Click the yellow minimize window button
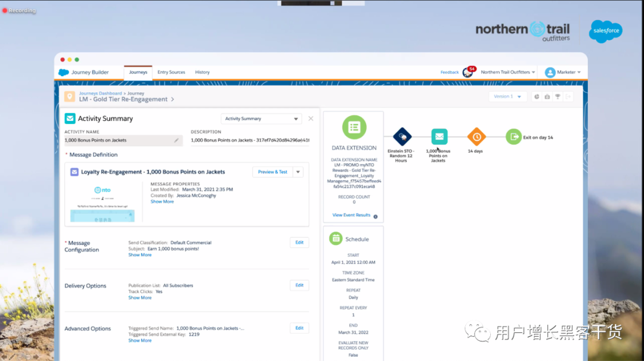Image resolution: width=644 pixels, height=361 pixels. coord(69,60)
